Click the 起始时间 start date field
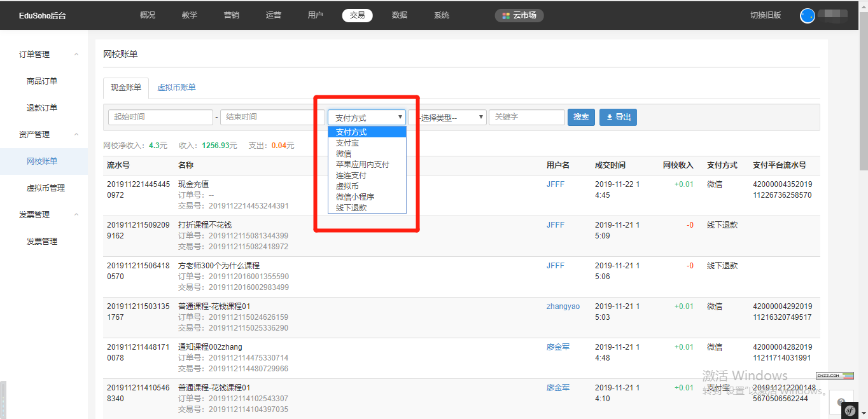Image resolution: width=868 pixels, height=419 pixels. 160,117
